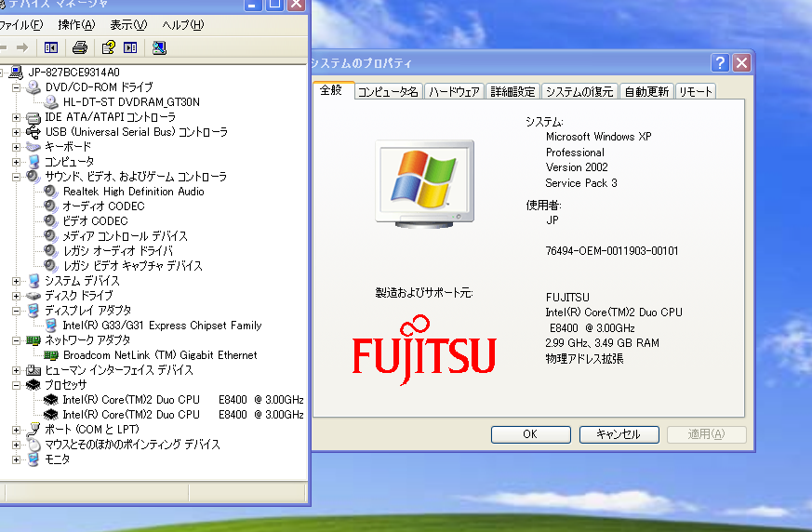Click the キャンセル button

pyautogui.click(x=619, y=434)
